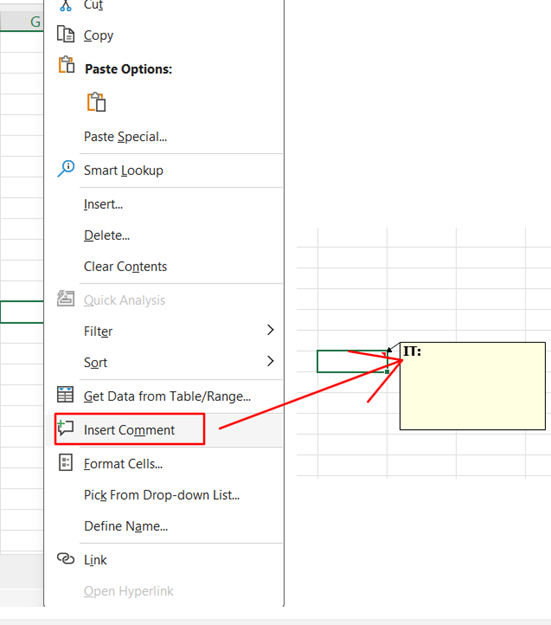This screenshot has height=625, width=551.
Task: Click the Cut scissors icon
Action: [65, 5]
